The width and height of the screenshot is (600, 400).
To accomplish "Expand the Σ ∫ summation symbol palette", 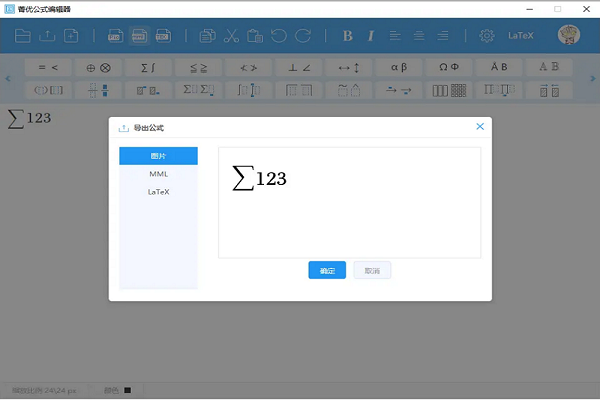I will click(x=147, y=68).
